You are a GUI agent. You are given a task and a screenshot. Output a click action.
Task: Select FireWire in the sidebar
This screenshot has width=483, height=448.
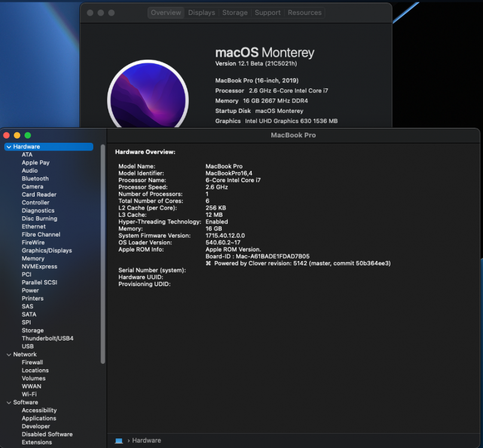pyautogui.click(x=33, y=243)
